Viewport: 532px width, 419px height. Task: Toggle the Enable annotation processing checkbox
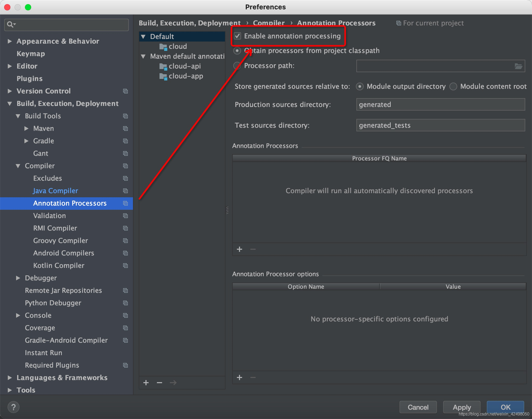tap(238, 36)
